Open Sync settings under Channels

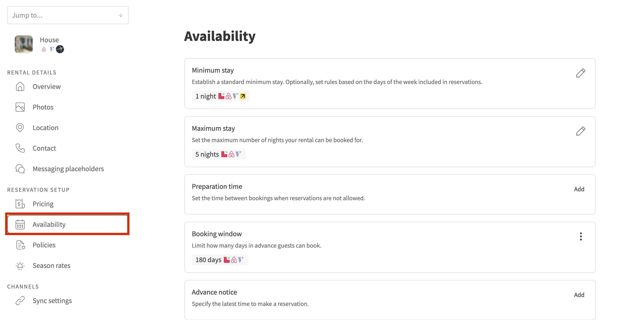(x=52, y=301)
